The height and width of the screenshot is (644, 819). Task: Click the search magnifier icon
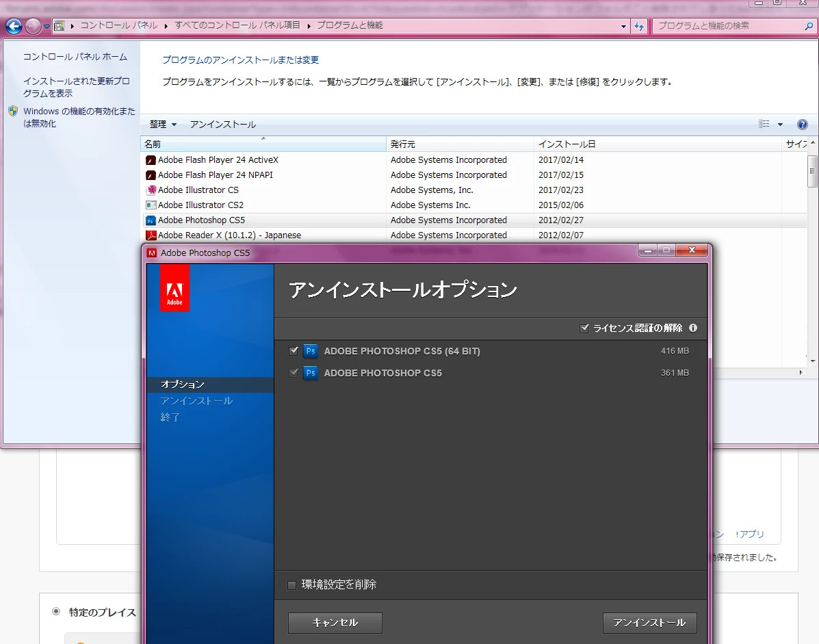[809, 25]
